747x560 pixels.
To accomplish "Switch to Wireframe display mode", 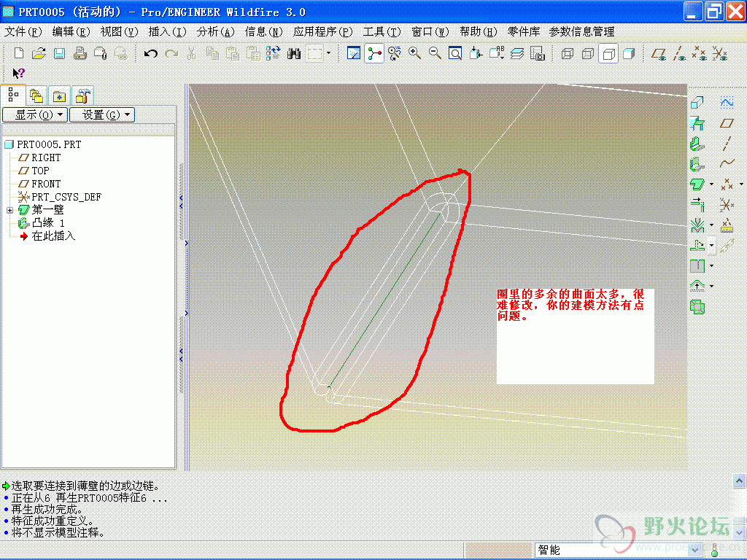I will (567, 53).
